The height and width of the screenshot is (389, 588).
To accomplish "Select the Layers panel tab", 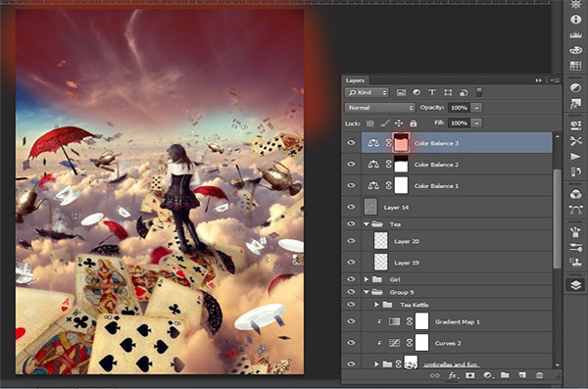I will point(355,80).
